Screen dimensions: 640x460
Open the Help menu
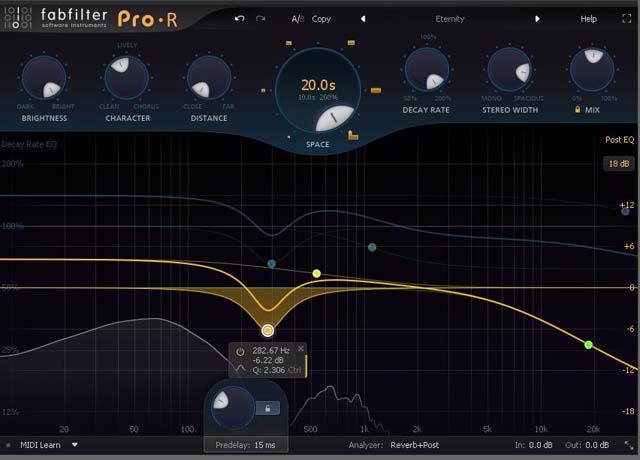[588, 19]
